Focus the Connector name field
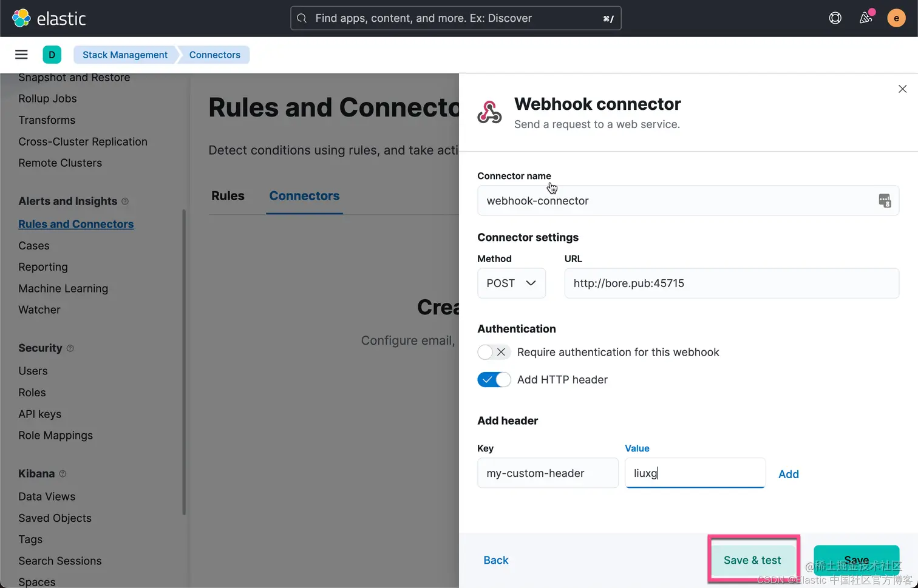The image size is (918, 588). tap(688, 201)
